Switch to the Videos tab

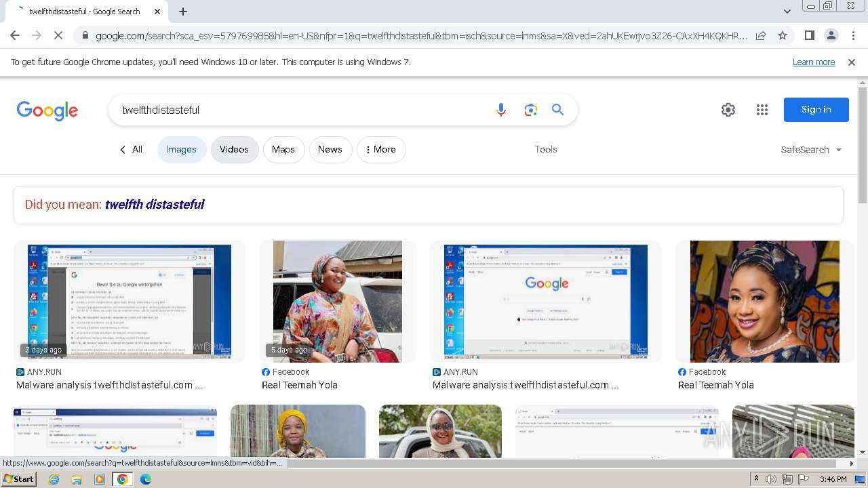234,150
